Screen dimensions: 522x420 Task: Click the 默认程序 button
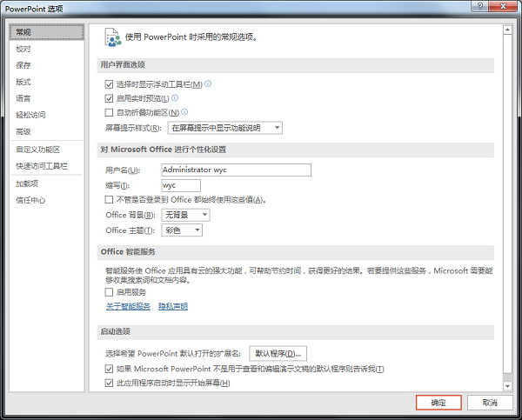coord(278,353)
